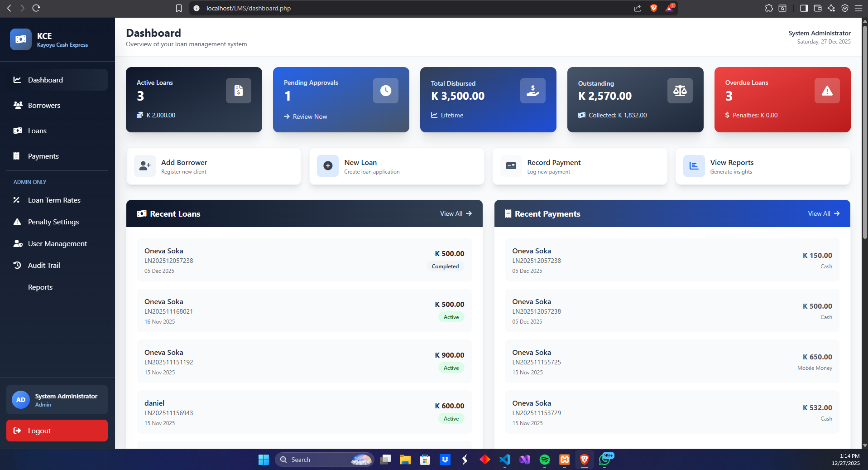Click the plus icon on New Loan action
The width and height of the screenshot is (868, 470).
coord(327,166)
